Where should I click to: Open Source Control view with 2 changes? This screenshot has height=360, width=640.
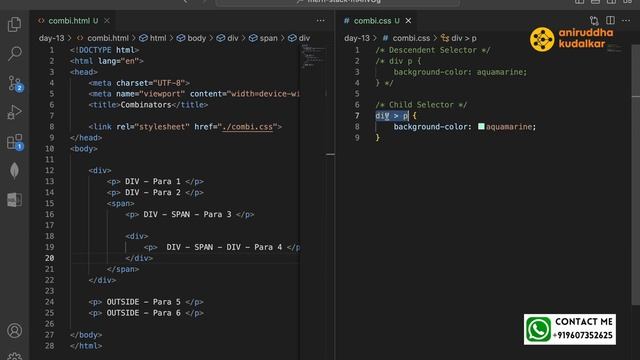15,83
